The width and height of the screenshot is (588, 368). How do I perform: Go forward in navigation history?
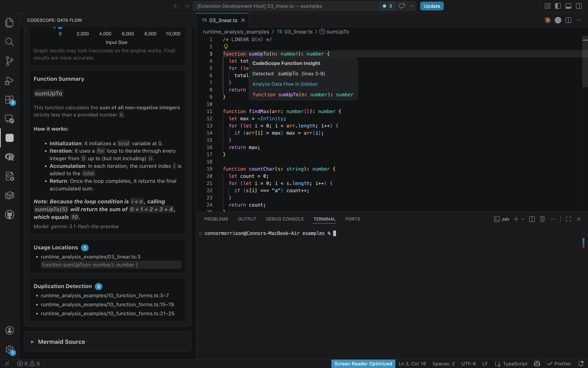187,6
